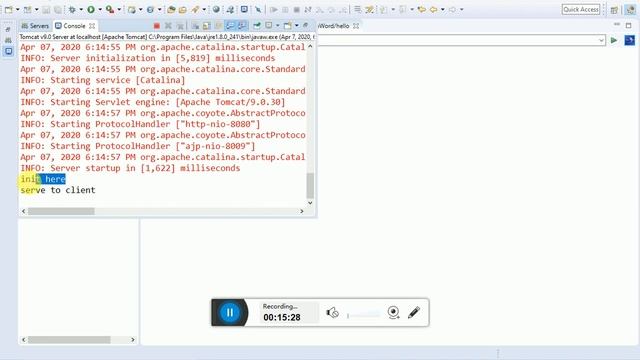Expand the Search dropdown arrow

[x=204, y=9]
